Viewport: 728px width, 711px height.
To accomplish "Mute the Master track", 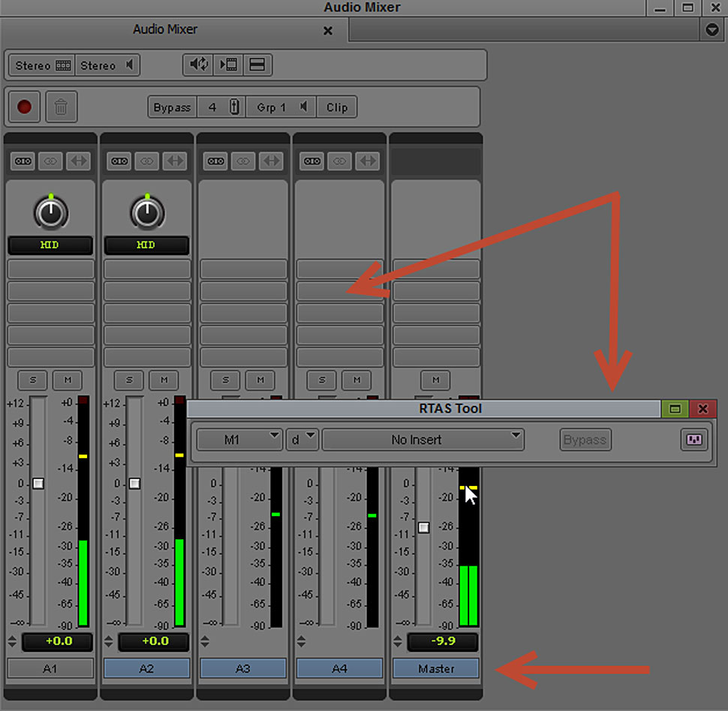I will click(x=435, y=380).
